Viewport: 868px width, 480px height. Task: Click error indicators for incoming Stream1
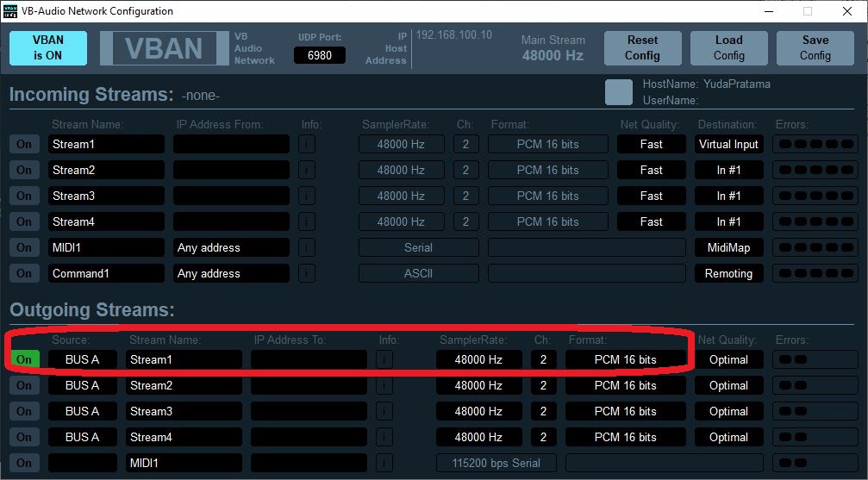point(815,144)
